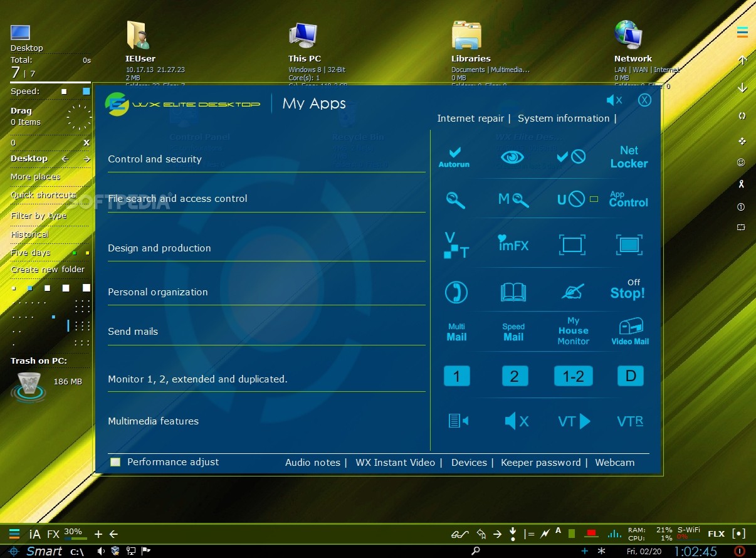This screenshot has width=756, height=558.
Task: Open Network desktop icon
Action: click(628, 35)
